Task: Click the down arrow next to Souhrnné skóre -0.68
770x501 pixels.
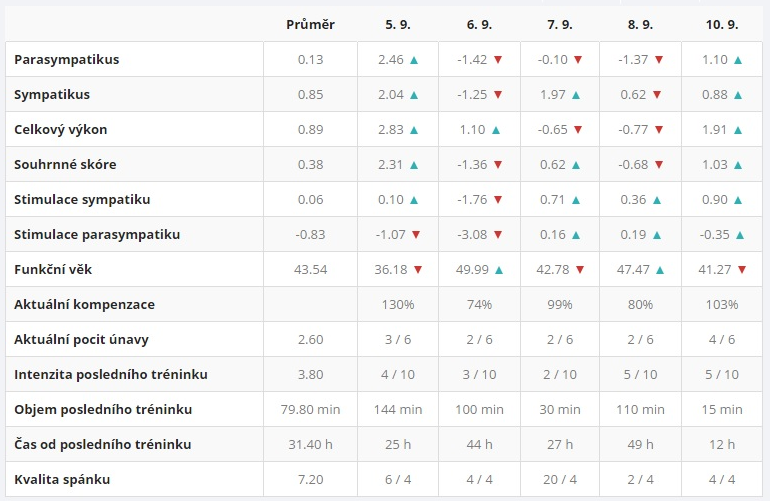Action: coord(659,165)
